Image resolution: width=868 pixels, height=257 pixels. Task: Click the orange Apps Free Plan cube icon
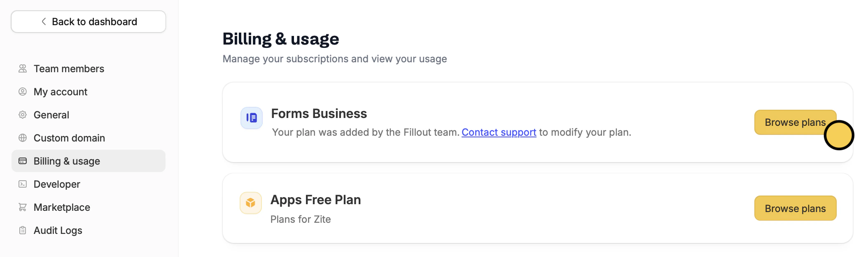pos(251,203)
